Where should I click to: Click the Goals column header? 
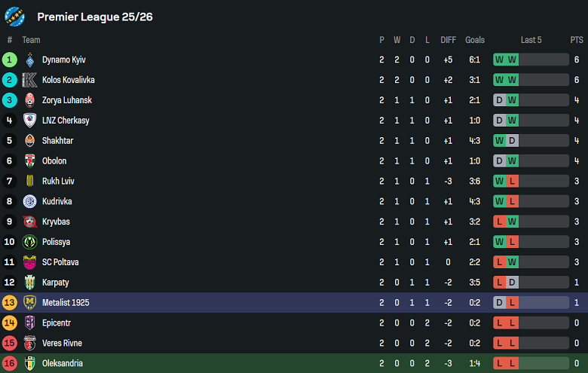(475, 40)
